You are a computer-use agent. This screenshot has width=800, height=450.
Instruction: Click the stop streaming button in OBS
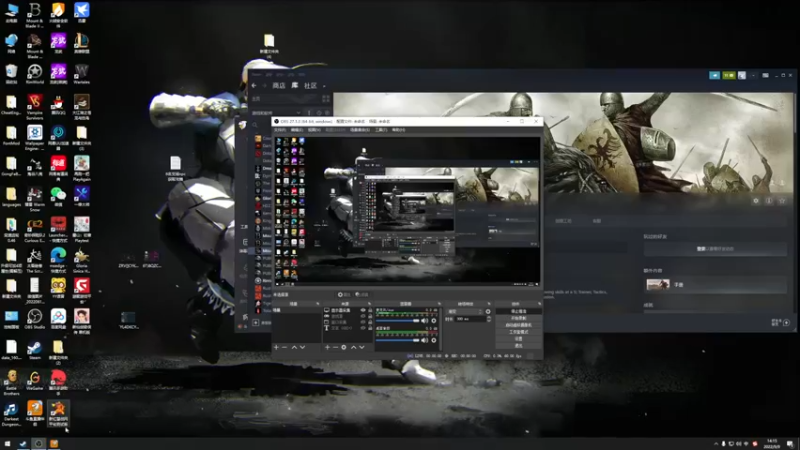click(518, 311)
